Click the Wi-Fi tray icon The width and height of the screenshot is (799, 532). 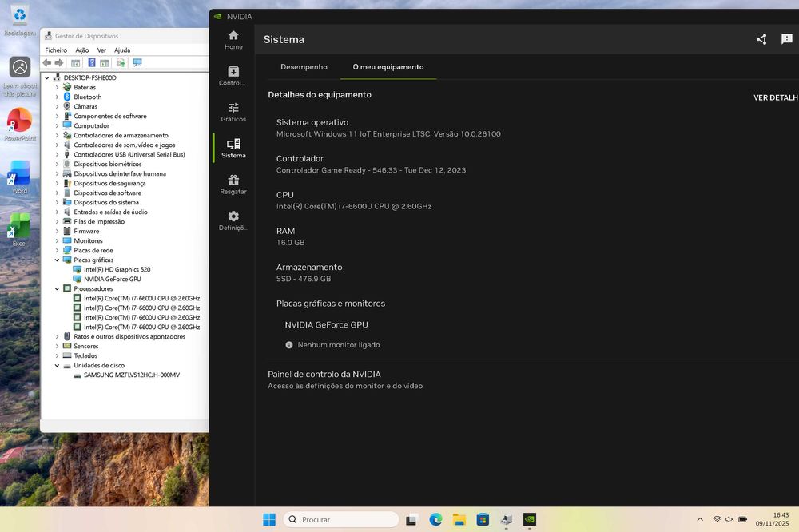[x=717, y=519]
